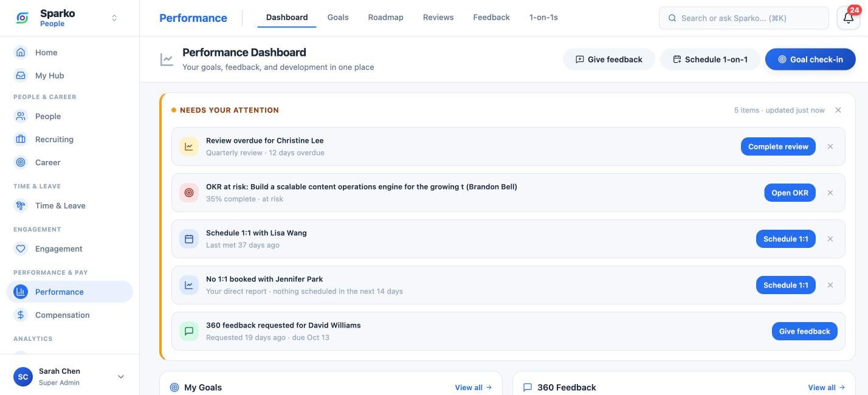The width and height of the screenshot is (868, 395).
Task: Click the Time & Leave palm icon
Action: click(21, 205)
